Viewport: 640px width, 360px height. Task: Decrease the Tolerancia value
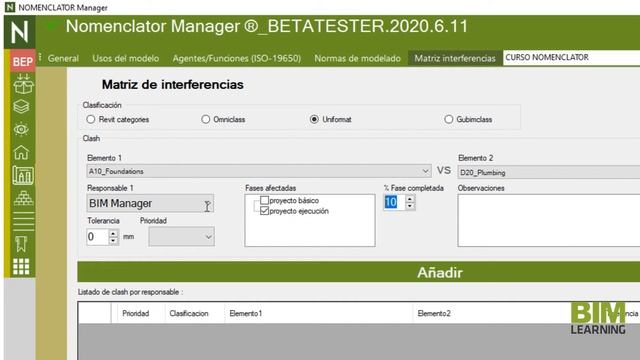point(113,241)
